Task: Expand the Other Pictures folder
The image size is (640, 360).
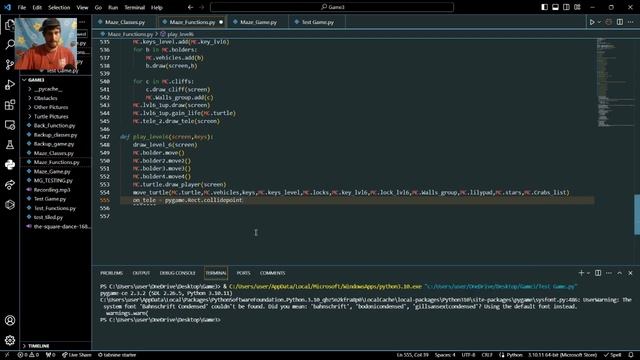Action: pyautogui.click(x=51, y=107)
